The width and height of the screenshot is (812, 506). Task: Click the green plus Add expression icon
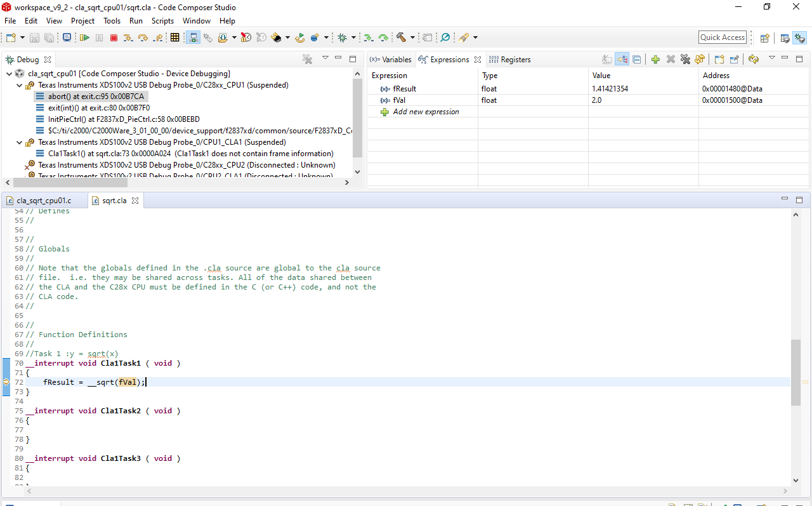tap(655, 60)
